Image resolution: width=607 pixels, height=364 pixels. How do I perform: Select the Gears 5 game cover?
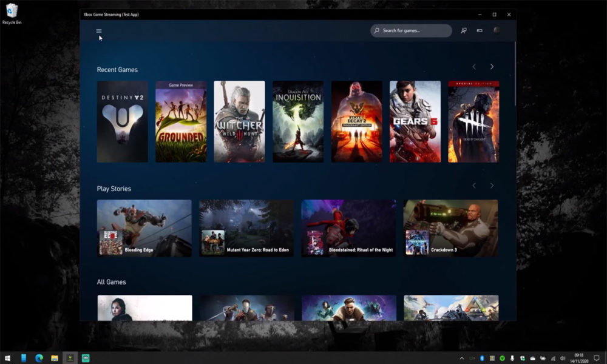coord(415,121)
